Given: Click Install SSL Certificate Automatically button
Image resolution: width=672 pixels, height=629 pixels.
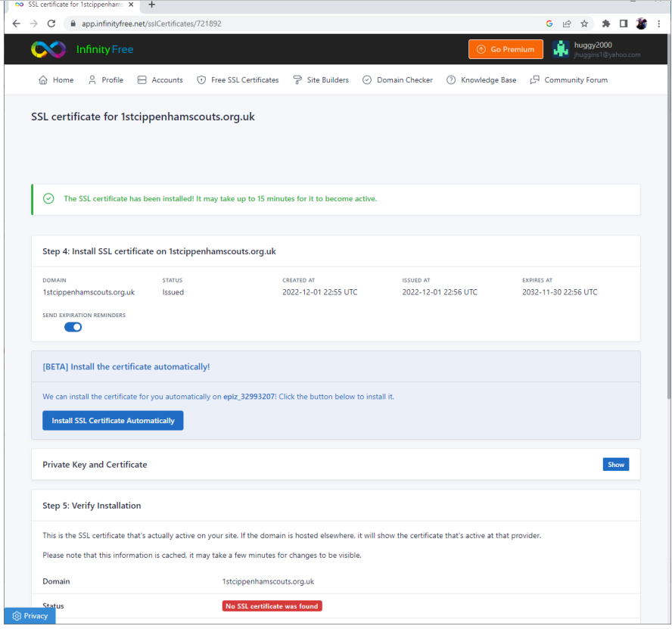Looking at the screenshot, I should [113, 421].
